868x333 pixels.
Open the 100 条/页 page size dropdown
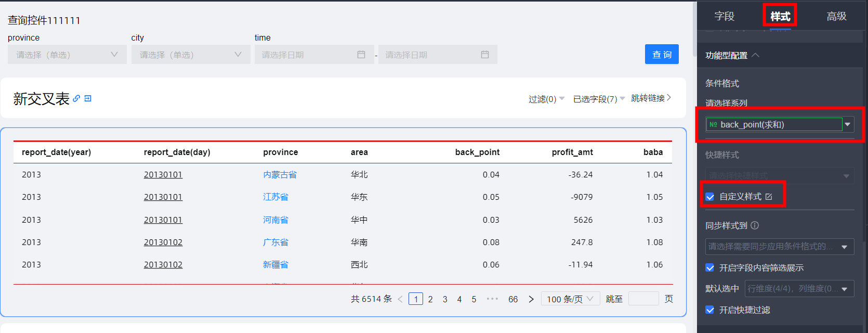pyautogui.click(x=570, y=299)
